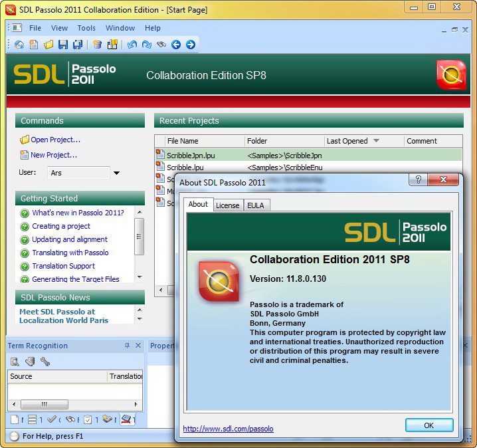Screen dimensions: 477x448
Task: Pin the Term Recognition panel
Action: click(127, 346)
